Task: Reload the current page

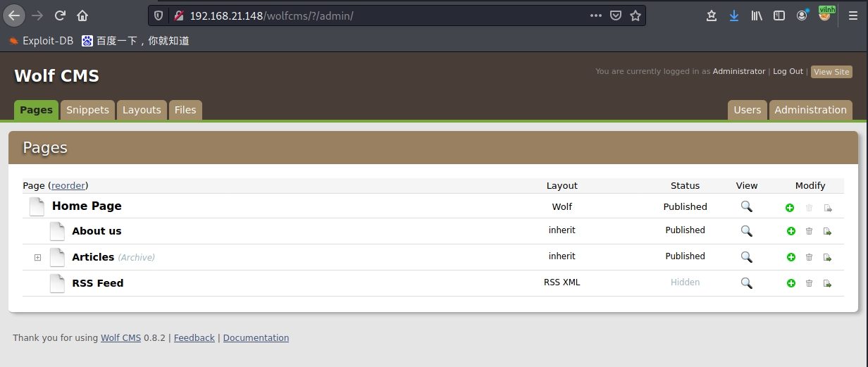Action: pyautogui.click(x=60, y=15)
